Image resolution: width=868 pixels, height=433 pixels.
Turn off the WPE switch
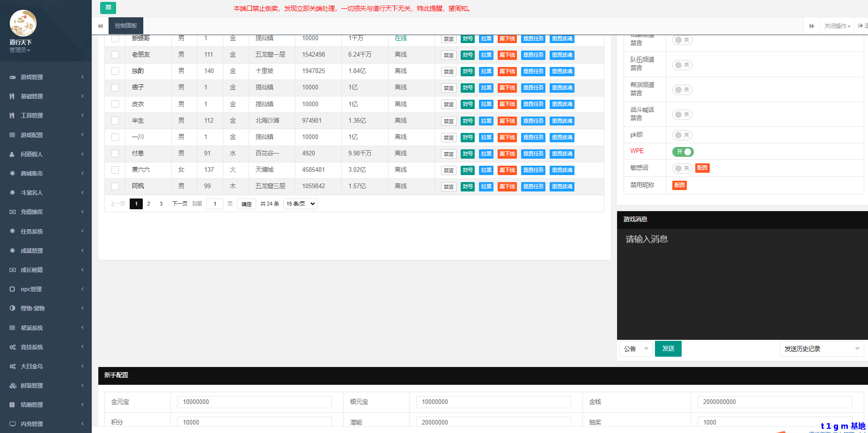(x=683, y=152)
